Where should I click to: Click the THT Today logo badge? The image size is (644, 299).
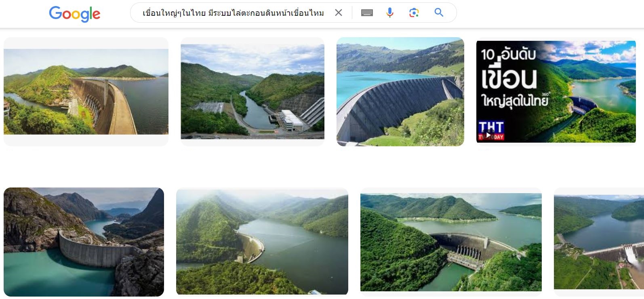(491, 131)
